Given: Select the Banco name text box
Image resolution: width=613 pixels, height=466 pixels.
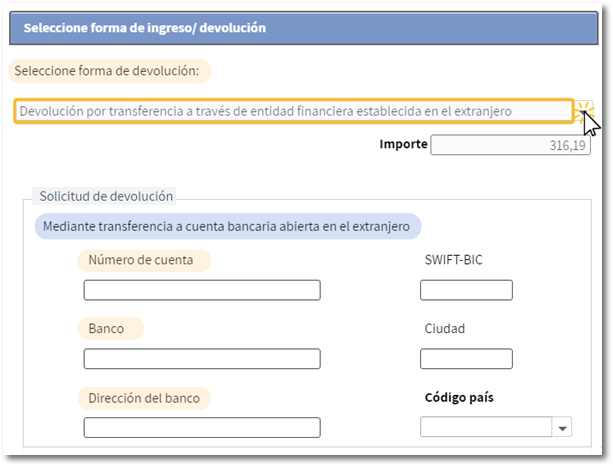Looking at the screenshot, I should 202,358.
